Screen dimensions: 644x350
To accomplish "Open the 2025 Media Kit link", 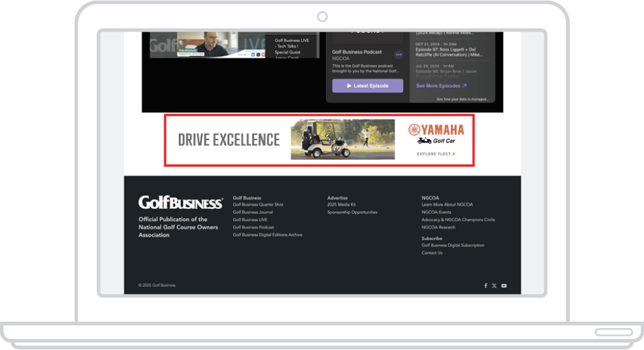I will pos(341,204).
